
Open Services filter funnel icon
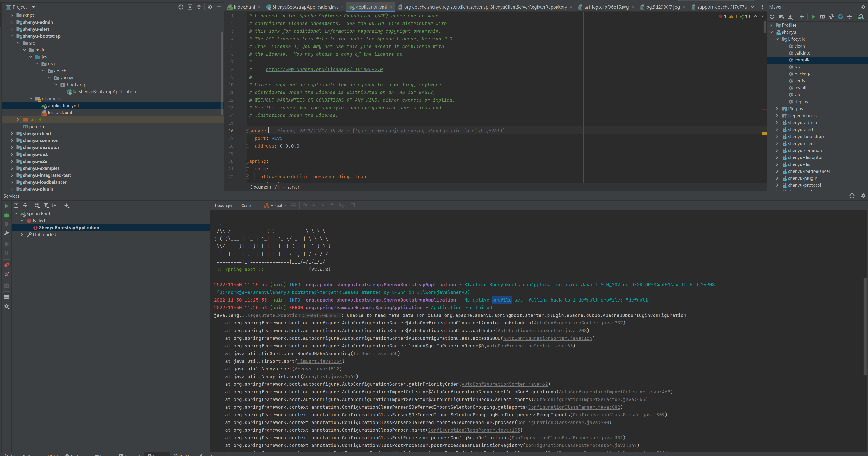pos(46,205)
